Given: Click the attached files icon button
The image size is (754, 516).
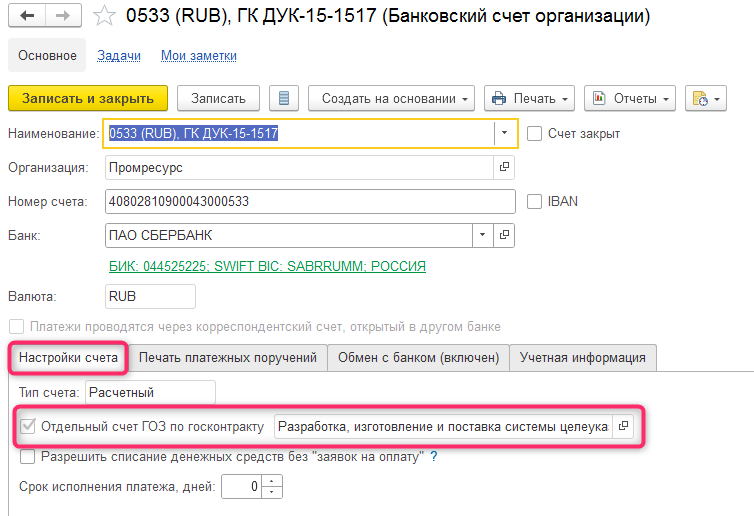Looking at the screenshot, I should [700, 98].
